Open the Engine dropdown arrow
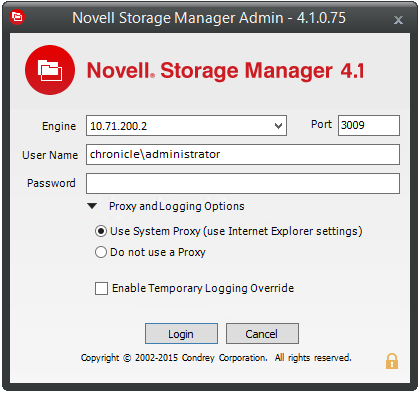420x394 pixels. [x=278, y=126]
